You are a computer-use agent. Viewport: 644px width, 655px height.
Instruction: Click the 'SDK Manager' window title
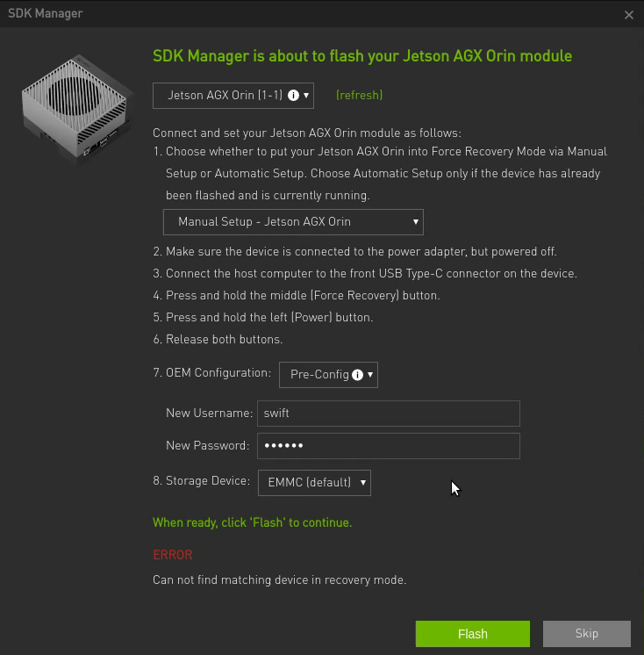point(46,13)
